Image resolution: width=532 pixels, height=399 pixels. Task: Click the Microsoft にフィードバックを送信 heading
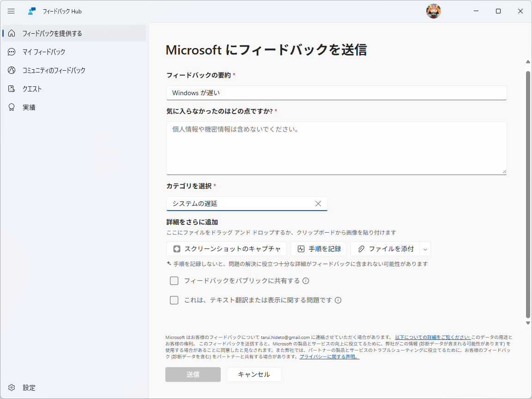(x=266, y=50)
